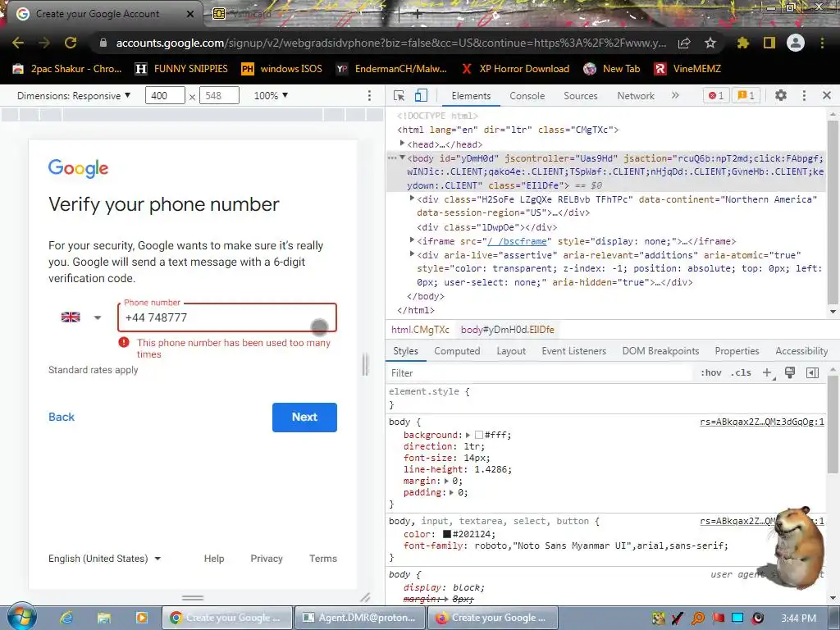Open the Terms link in page footer

pos(323,558)
